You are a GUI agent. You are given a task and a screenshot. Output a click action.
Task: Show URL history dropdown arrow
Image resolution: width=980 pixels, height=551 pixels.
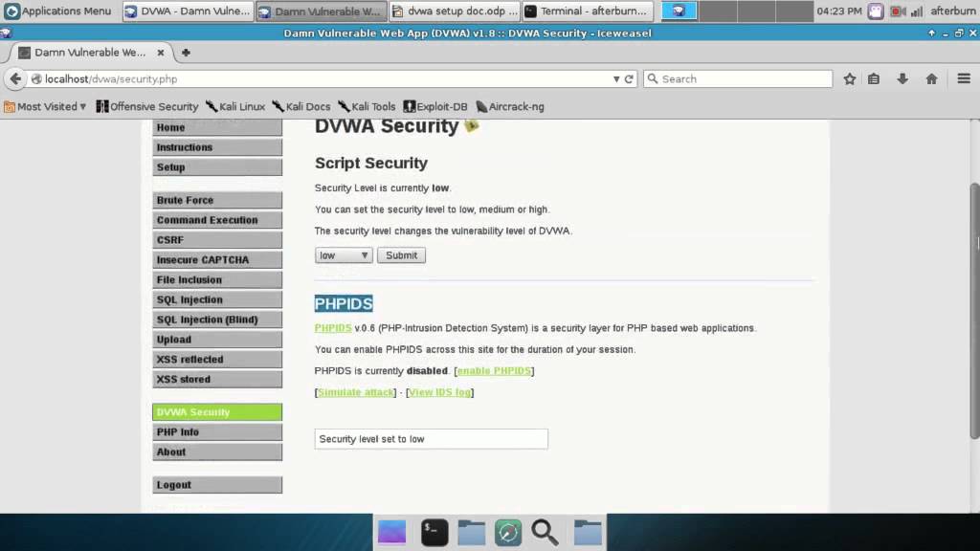coord(616,78)
